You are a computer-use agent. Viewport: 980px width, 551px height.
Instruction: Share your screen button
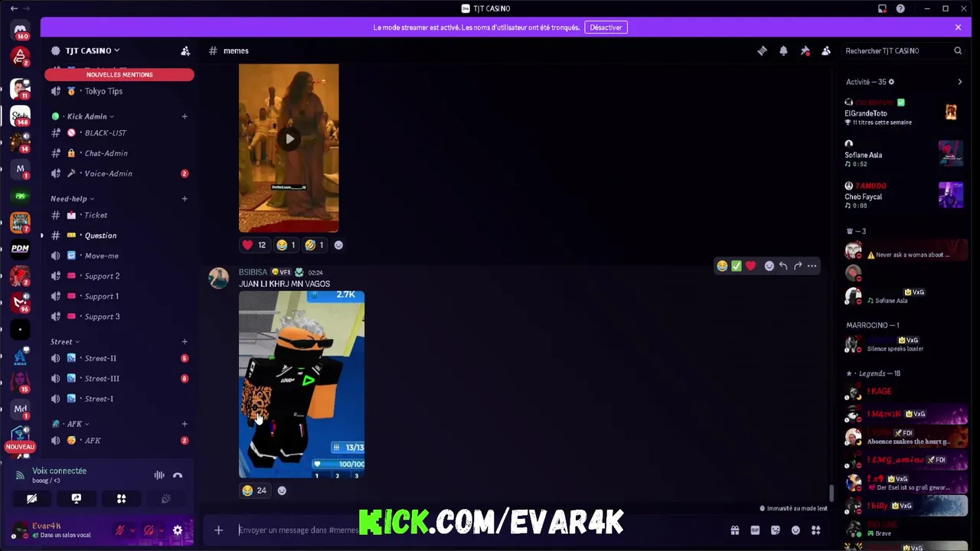point(77,498)
